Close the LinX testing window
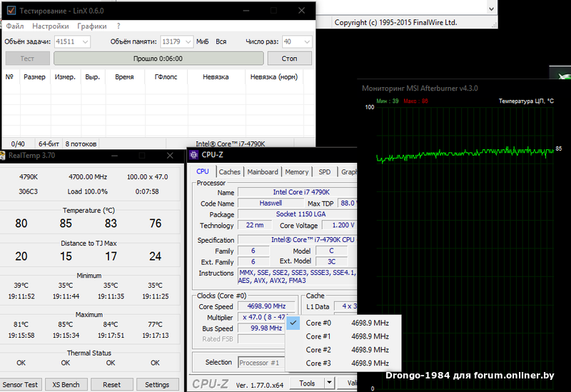Viewport: 571px width, 392px height. pos(300,12)
